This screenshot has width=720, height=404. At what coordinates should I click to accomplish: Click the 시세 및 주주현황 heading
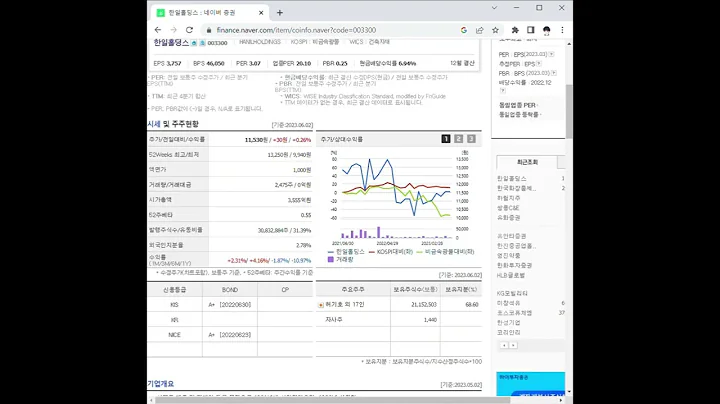coord(173,124)
